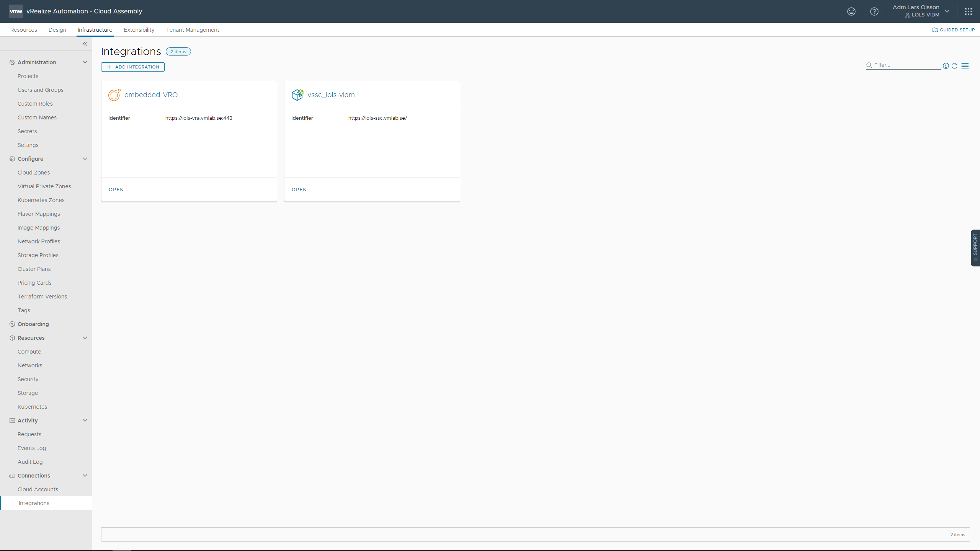This screenshot has height=551, width=980.
Task: Open Settings in Administration
Action: [28, 145]
